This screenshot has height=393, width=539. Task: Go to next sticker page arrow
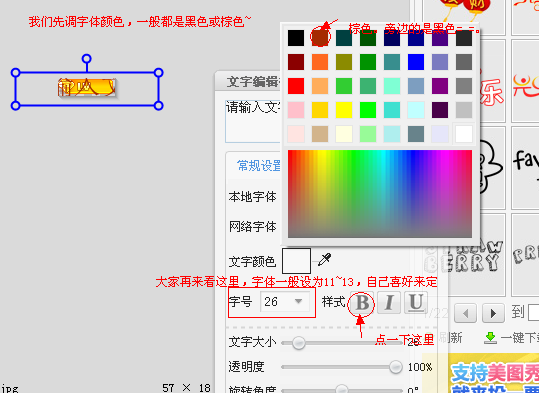coord(493,313)
